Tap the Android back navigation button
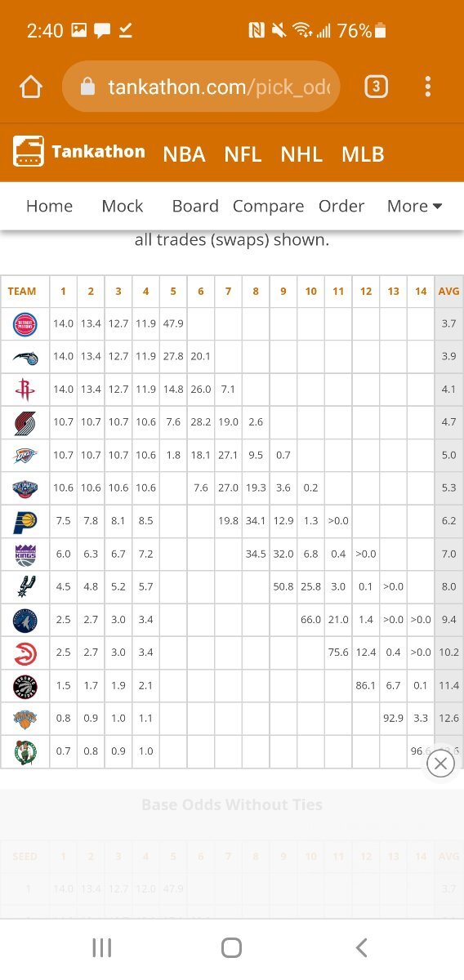 click(x=362, y=947)
